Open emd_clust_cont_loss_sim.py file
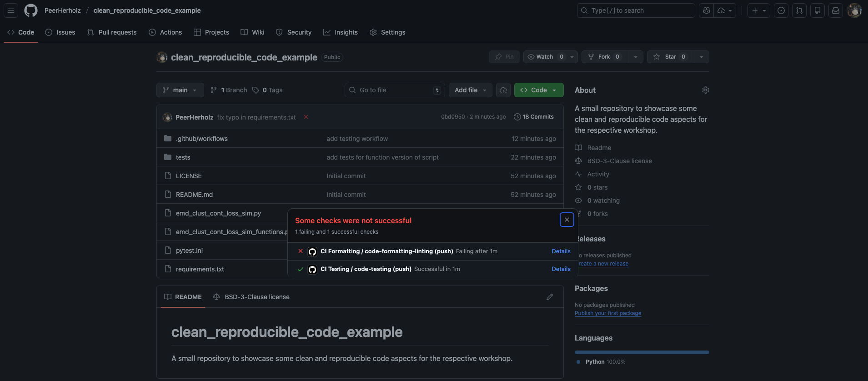Screen dimensions: 868x381 (218, 213)
